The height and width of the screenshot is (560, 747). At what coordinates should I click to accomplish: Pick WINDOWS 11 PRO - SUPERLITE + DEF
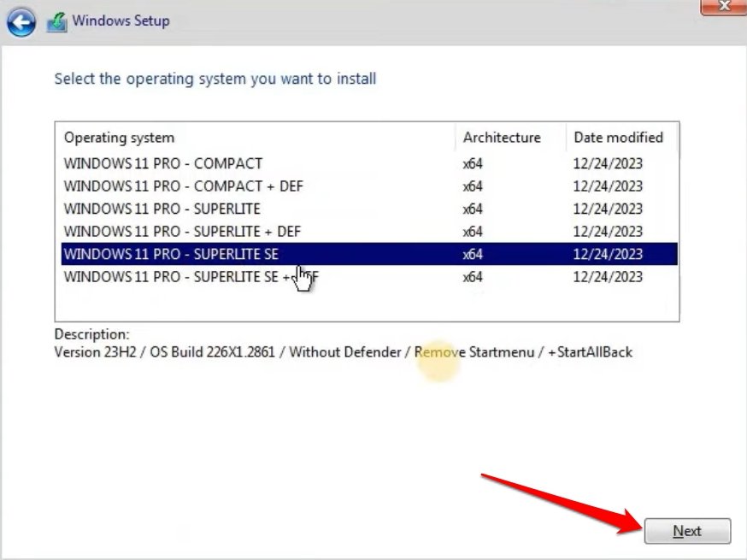tap(369, 231)
